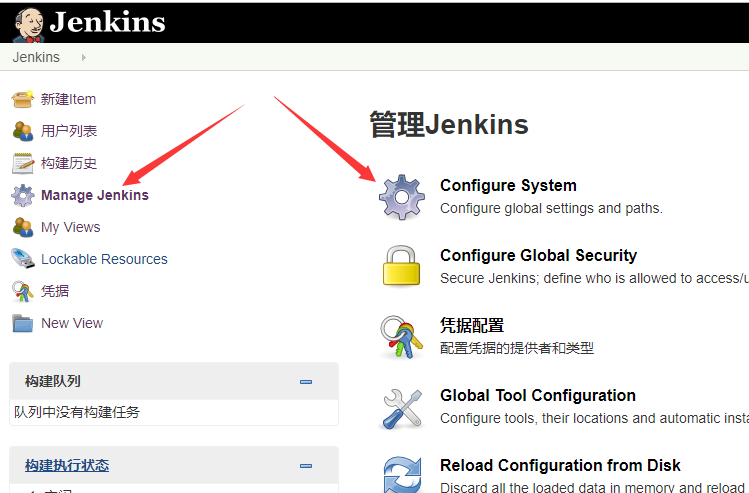The width and height of the screenshot is (749, 493).
Task: Open the New View link
Action: point(72,323)
